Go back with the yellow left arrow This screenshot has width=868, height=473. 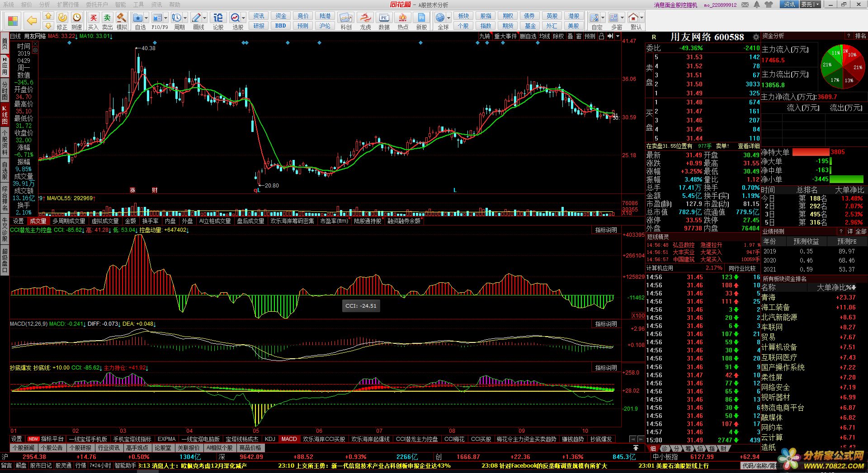pos(32,21)
